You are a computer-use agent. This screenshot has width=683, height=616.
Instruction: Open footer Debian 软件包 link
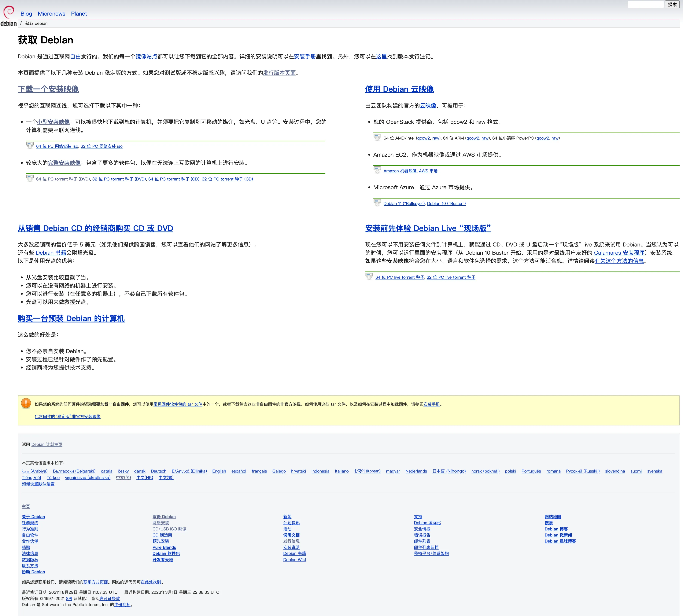click(166, 553)
